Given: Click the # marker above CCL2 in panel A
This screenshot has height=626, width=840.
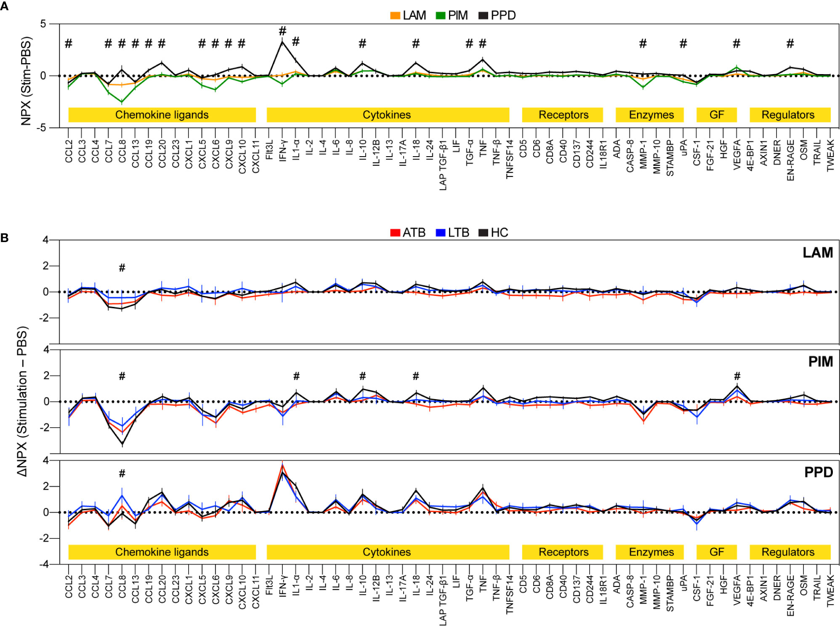Looking at the screenshot, I should click(x=69, y=43).
